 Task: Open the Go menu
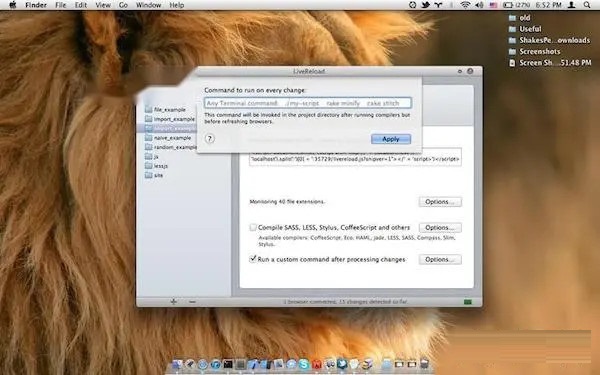click(x=123, y=5)
